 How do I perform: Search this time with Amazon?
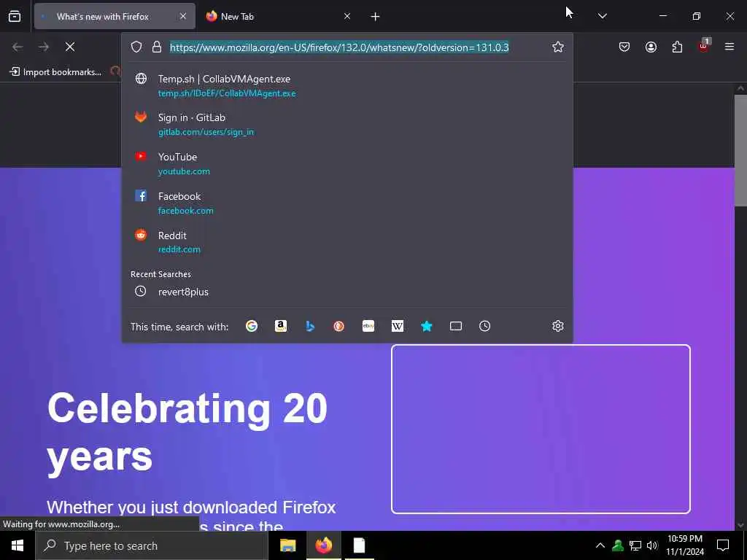[281, 326]
